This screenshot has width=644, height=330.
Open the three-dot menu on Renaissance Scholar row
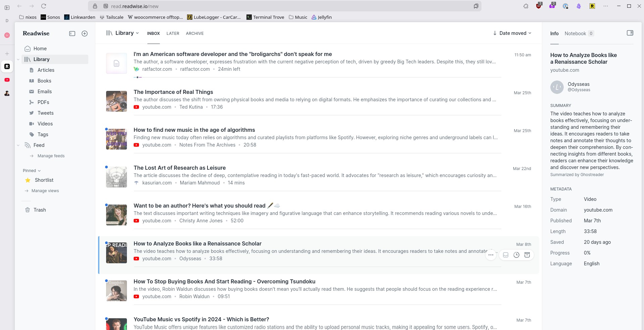tap(491, 255)
